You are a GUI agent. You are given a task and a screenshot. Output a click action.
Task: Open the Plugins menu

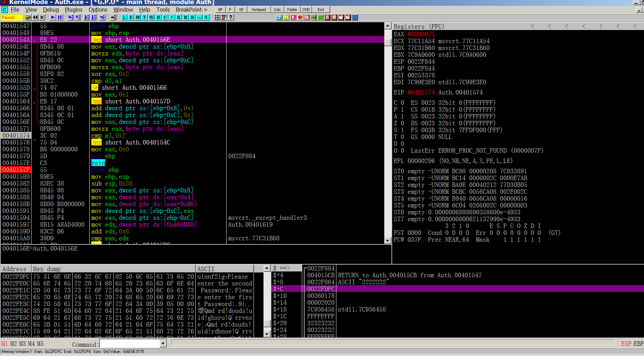tap(74, 10)
